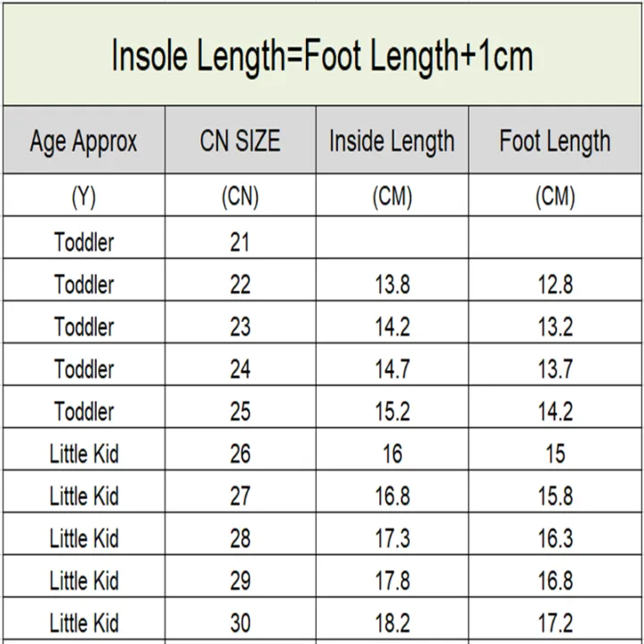The image size is (644, 644).
Task: Select Little Kid cell in size 28 row
Action: pyautogui.click(x=84, y=534)
